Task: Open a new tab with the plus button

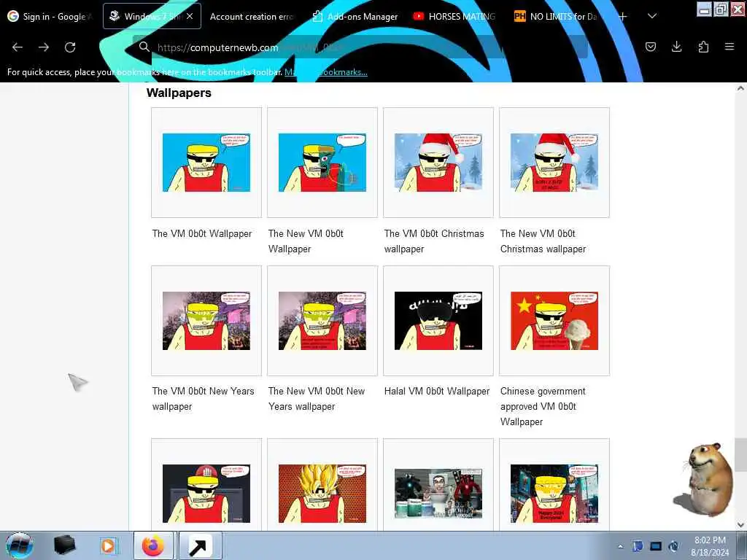Action: point(623,16)
